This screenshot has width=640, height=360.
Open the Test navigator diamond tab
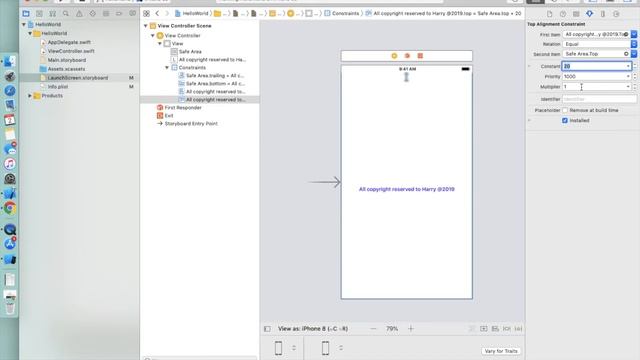(93, 13)
